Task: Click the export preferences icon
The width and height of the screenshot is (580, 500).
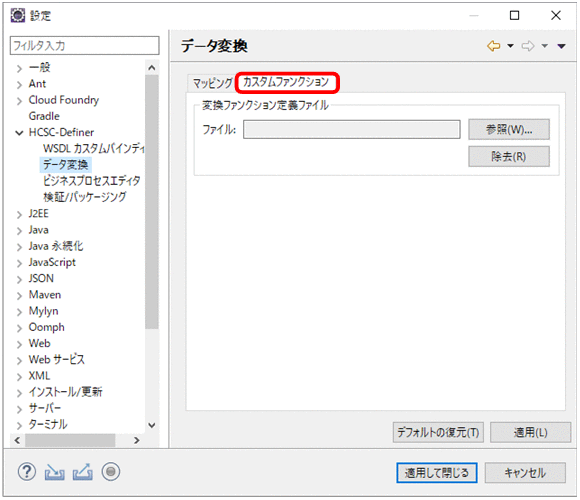Action: (x=82, y=472)
